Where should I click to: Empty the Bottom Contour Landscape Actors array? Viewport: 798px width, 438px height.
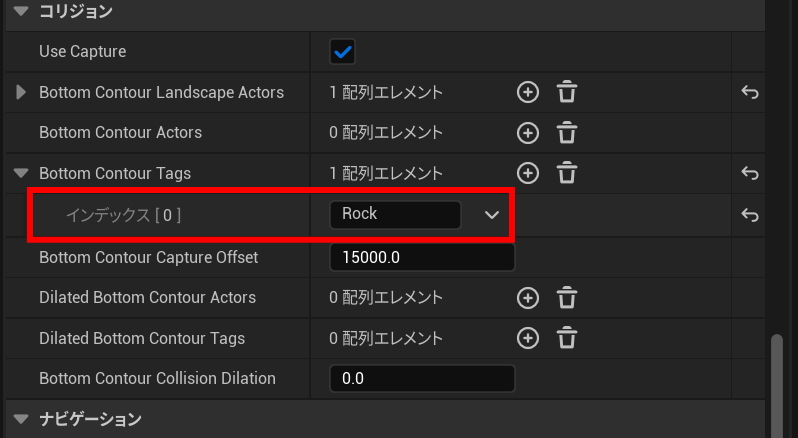coord(567,93)
